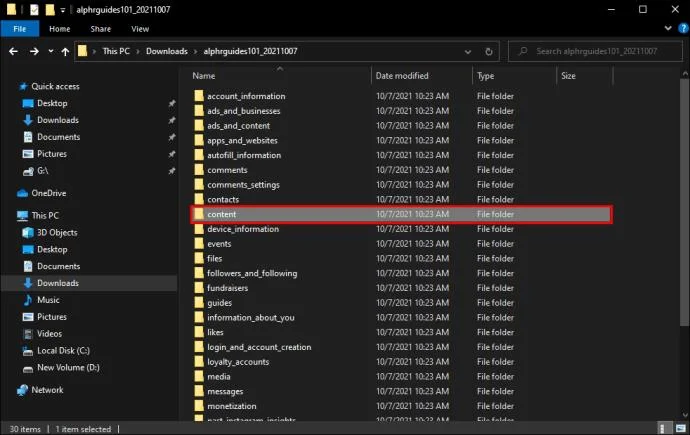Open Videos folder under This PC
This screenshot has width=690, height=435.
coord(49,334)
